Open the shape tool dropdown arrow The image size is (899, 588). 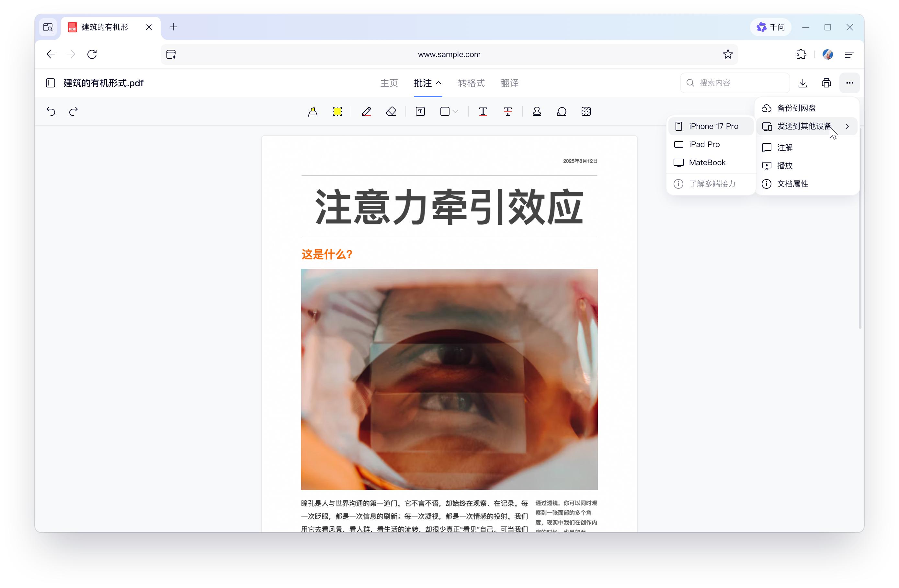pos(456,111)
